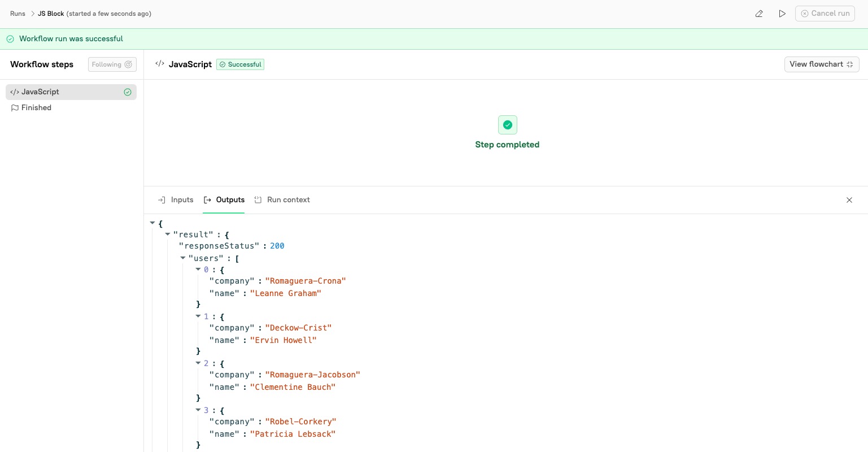Image resolution: width=868 pixels, height=452 pixels.
Task: Click the "Workflow steps" heading
Action: pos(42,64)
